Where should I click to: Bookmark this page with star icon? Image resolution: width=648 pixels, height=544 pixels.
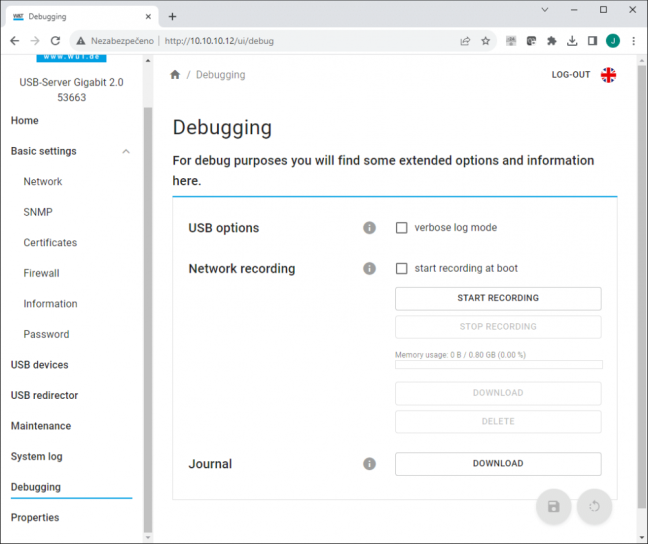click(486, 41)
